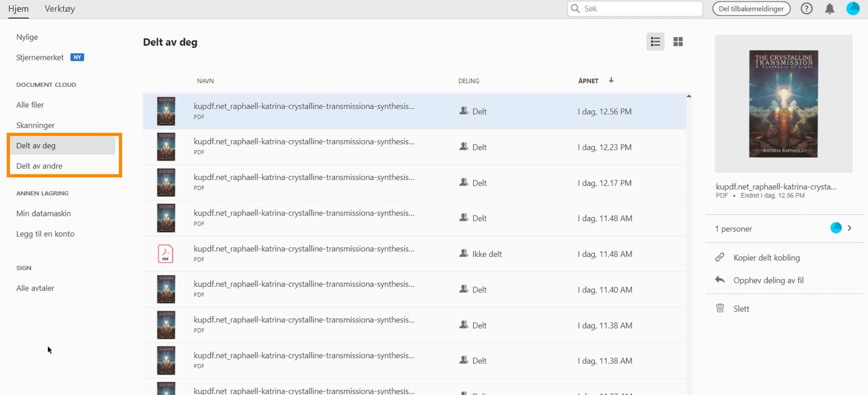868x395 pixels.
Task: Click the help question mark icon
Action: 807,9
